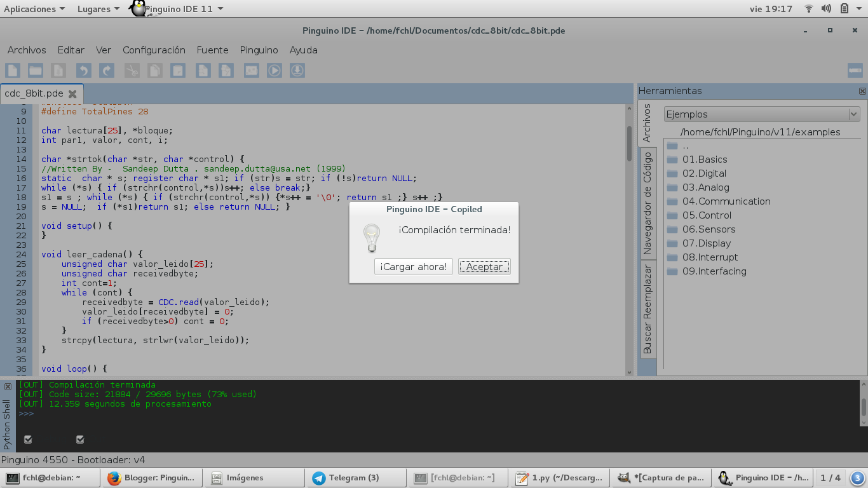Switch to the Buscar Reemplazar tab
Viewport: 868px width, 488px height.
648,308
